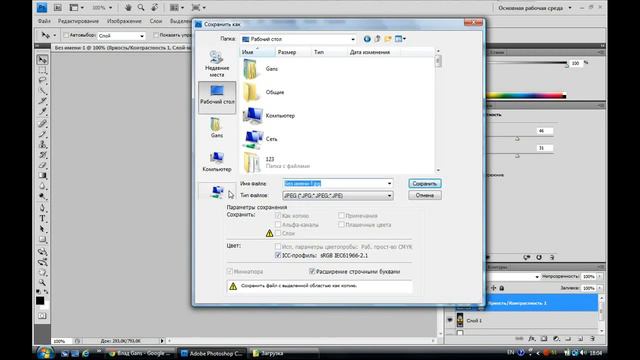Toggle Quick Mask mode icon
Image resolution: width=640 pixels, height=360 pixels.
pyautogui.click(x=42, y=316)
